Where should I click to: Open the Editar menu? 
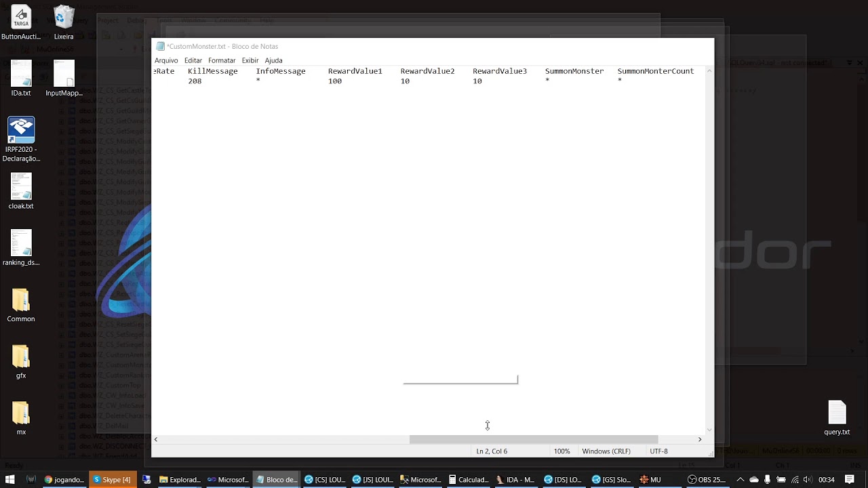click(193, 60)
